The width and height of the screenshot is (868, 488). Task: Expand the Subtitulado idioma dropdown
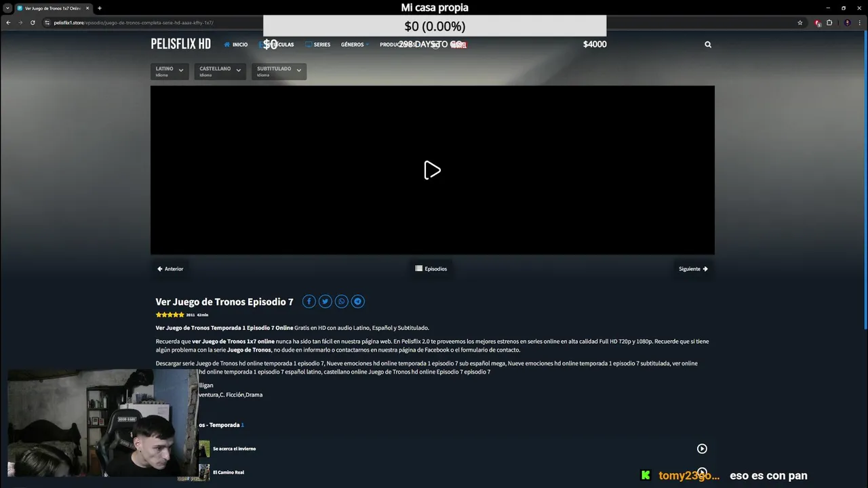279,71
